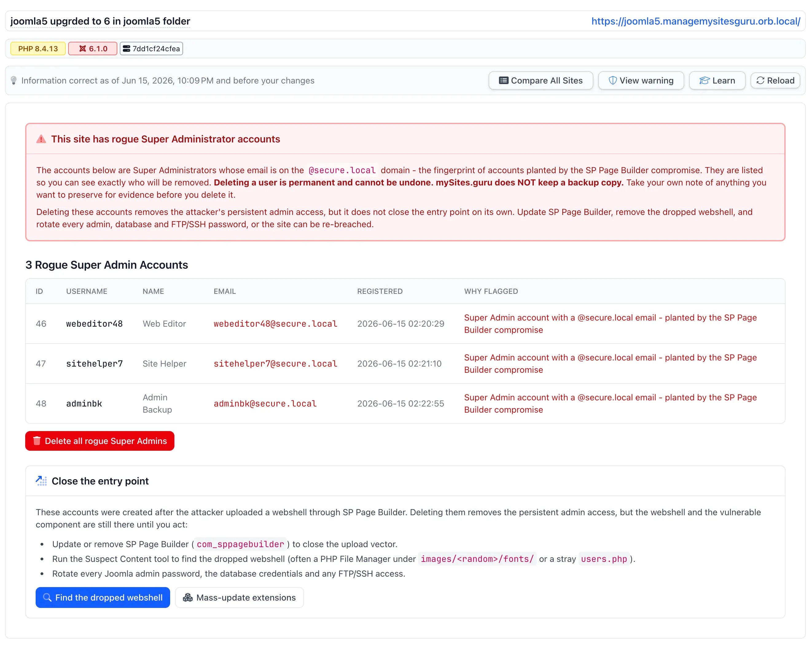Click the 3 Rogue Super Admin Accounts heading
The width and height of the screenshot is (812, 646).
107,265
